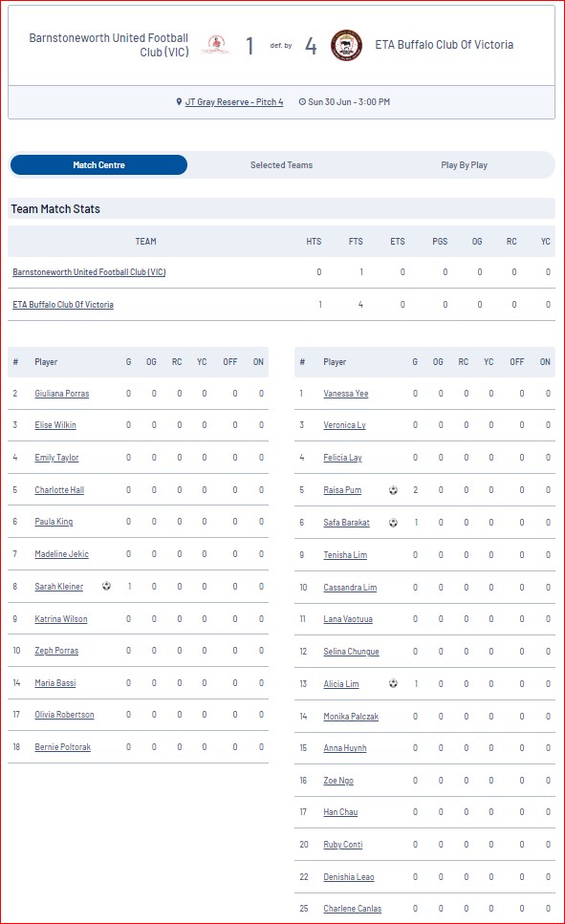Click the soccer ball icon beside Safa Barakat

pos(393,523)
